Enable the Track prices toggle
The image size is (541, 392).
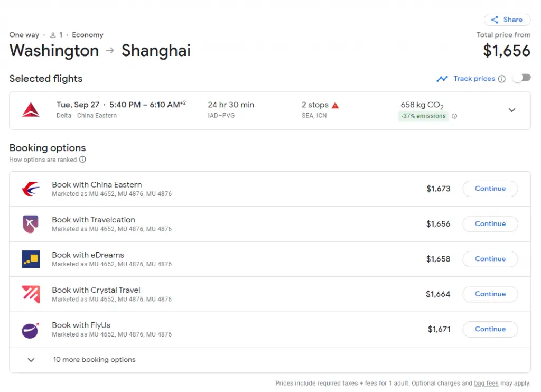521,77
